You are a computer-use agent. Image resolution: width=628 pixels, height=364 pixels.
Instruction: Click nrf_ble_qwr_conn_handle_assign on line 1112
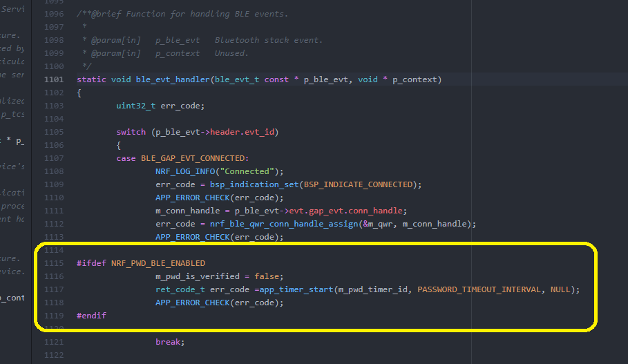pos(286,224)
